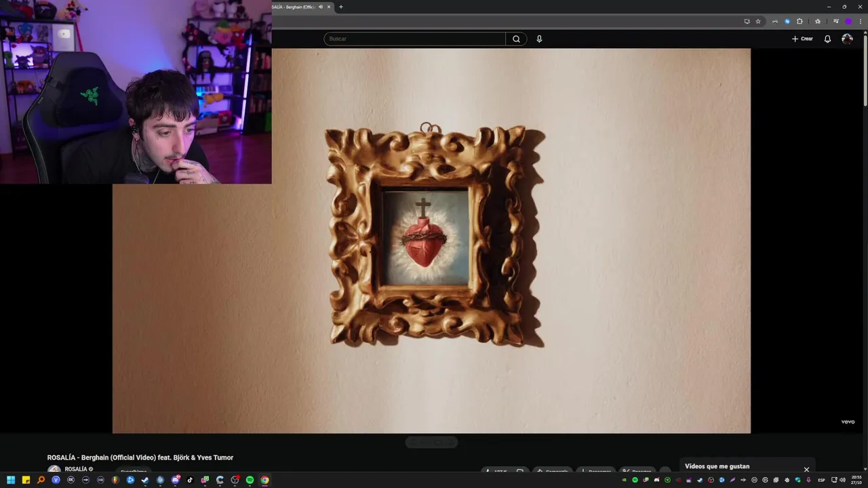Click Discord icon in system tray
The image size is (868, 488).
[657, 480]
